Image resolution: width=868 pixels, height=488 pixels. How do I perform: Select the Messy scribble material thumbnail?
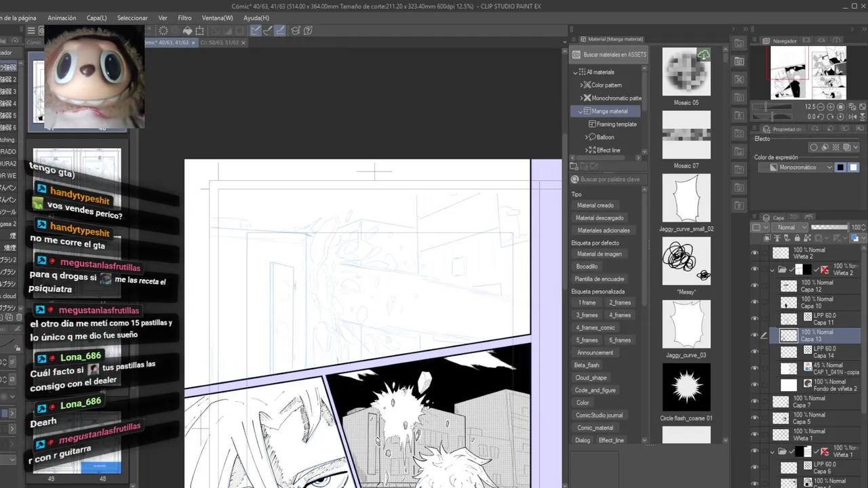tap(686, 261)
